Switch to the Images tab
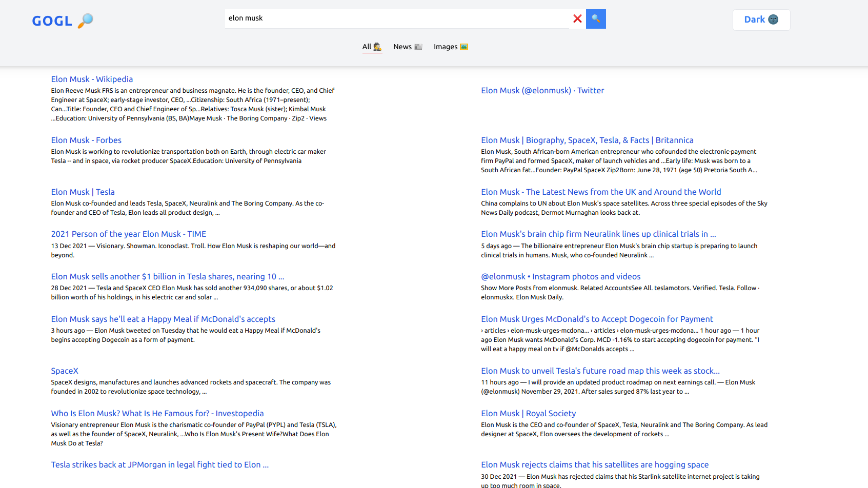 click(x=451, y=47)
